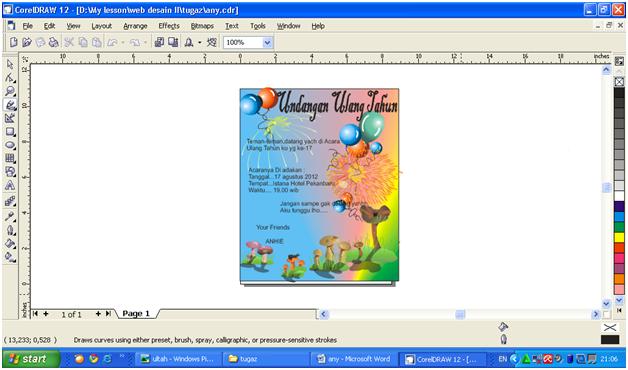Pick the white swatch in color palette
Viewport: 628px width, 370px height.
[x=619, y=196]
